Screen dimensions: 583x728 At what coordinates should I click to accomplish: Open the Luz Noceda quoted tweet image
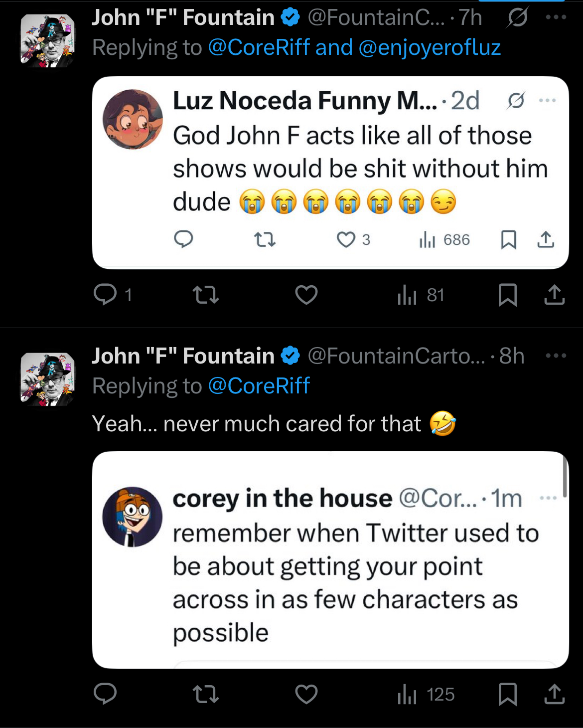[x=330, y=172]
